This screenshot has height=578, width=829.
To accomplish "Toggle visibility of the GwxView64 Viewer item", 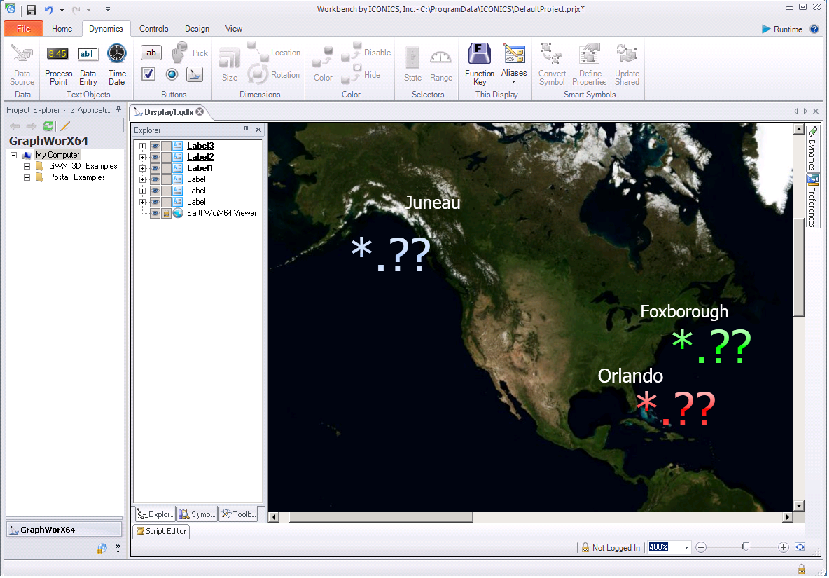I will (157, 212).
